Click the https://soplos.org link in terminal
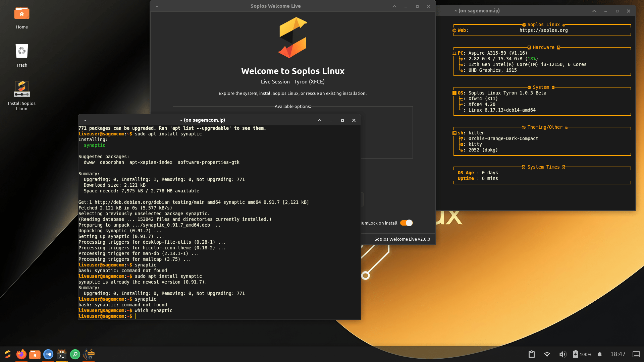The width and height of the screenshot is (644, 362). coord(543,30)
